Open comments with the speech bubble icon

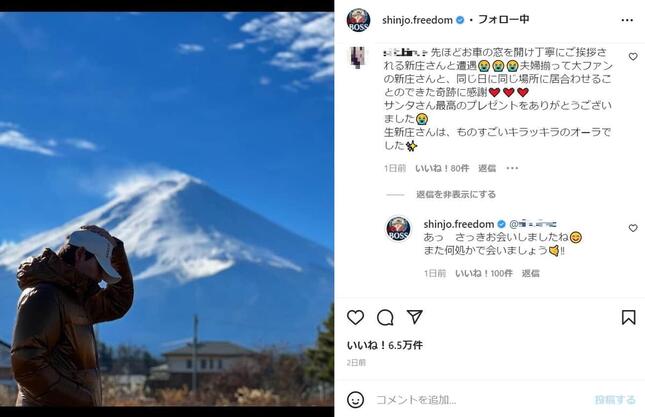click(385, 317)
